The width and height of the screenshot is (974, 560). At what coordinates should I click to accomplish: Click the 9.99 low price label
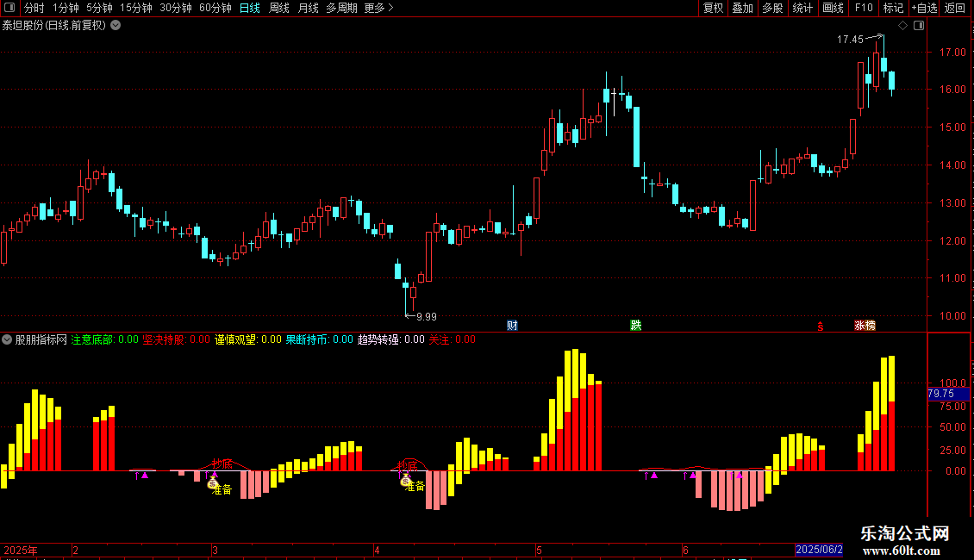(426, 317)
